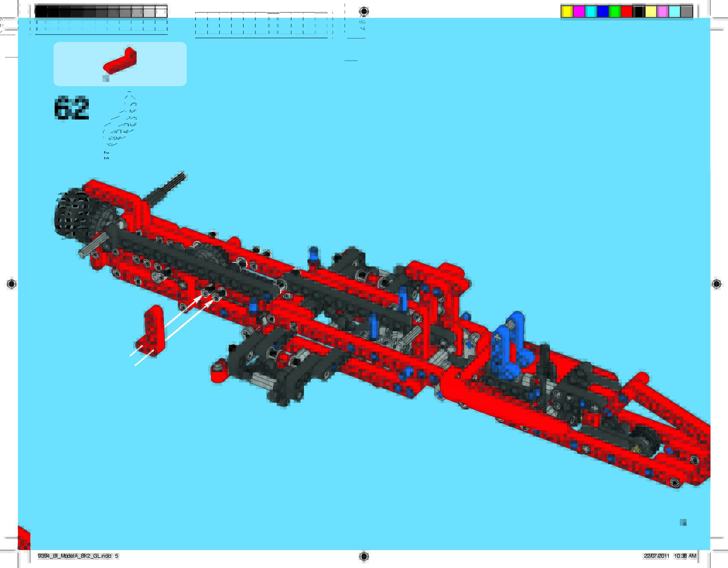
Task: Click the step number 62
Action: click(72, 109)
